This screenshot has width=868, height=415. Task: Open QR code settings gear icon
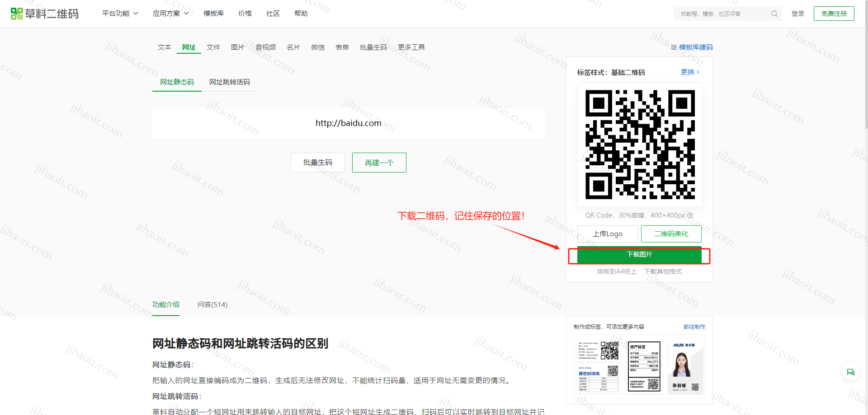690,215
